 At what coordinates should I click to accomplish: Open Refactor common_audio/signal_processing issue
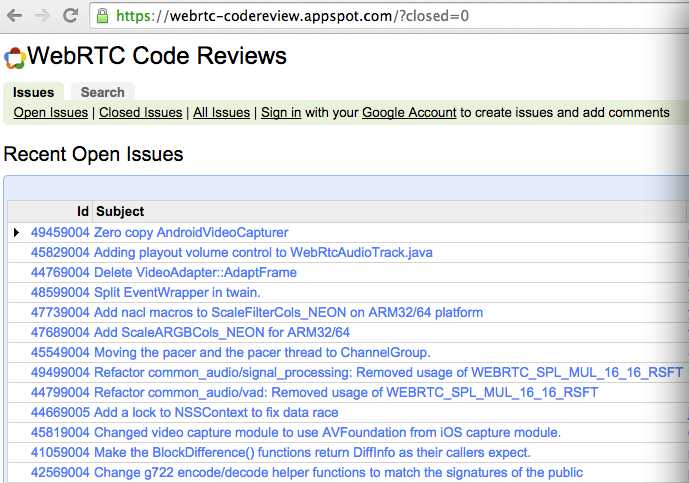(389, 372)
